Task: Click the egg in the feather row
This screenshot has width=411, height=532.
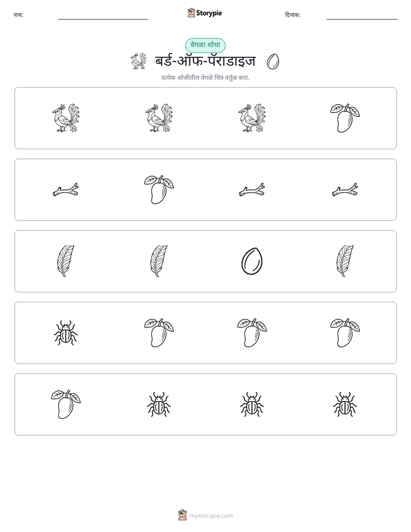Action: (252, 261)
